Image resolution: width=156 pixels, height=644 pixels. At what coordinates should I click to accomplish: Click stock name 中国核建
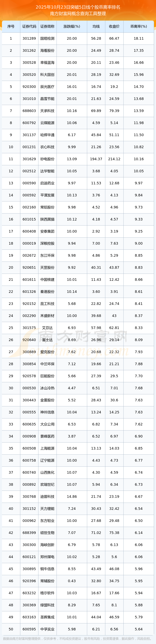47,279
